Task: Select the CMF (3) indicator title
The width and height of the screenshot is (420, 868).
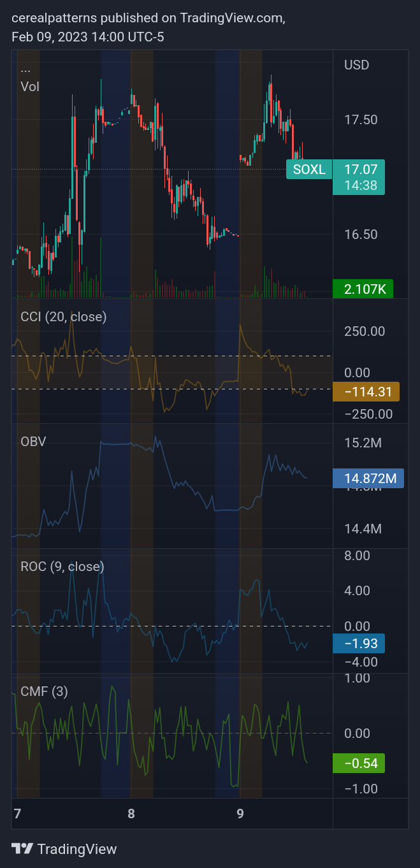Action: pos(45,691)
